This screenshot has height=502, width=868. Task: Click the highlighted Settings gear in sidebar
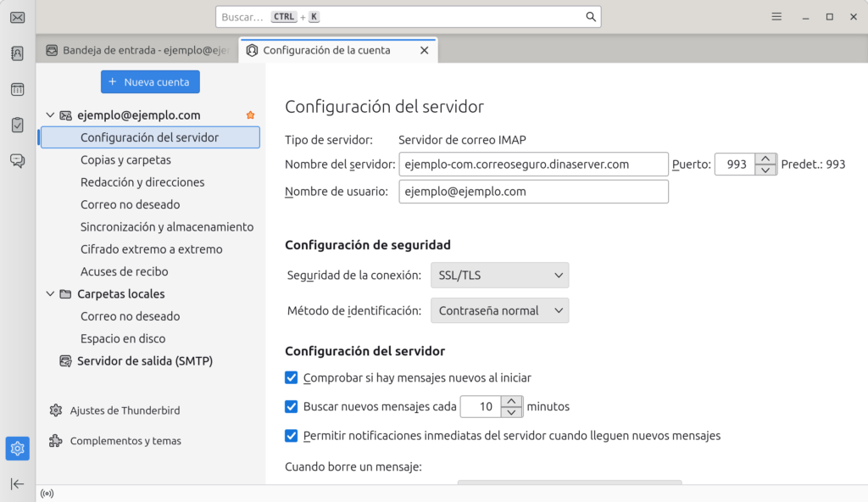(x=17, y=448)
